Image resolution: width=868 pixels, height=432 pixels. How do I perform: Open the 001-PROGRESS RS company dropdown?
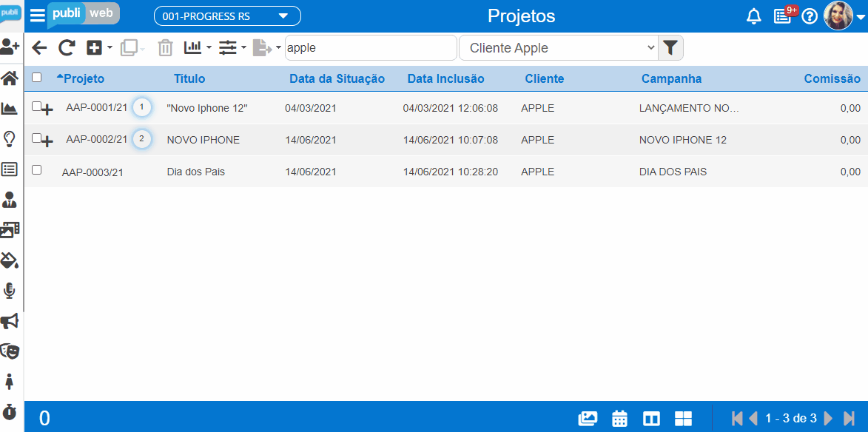(x=227, y=16)
